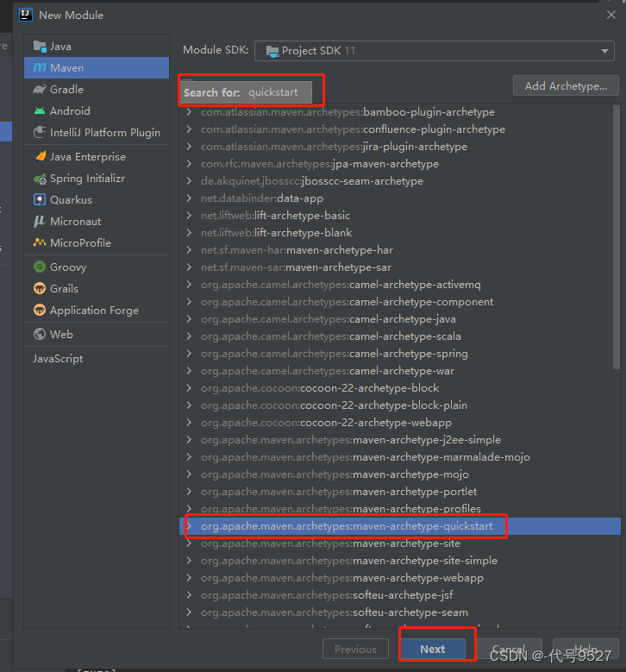Select softeu-archetype-jsf row
Viewport: 626px width, 672px height.
tap(400, 595)
